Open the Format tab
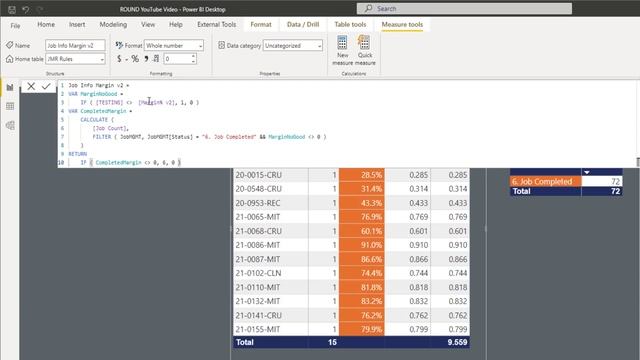 [x=261, y=24]
